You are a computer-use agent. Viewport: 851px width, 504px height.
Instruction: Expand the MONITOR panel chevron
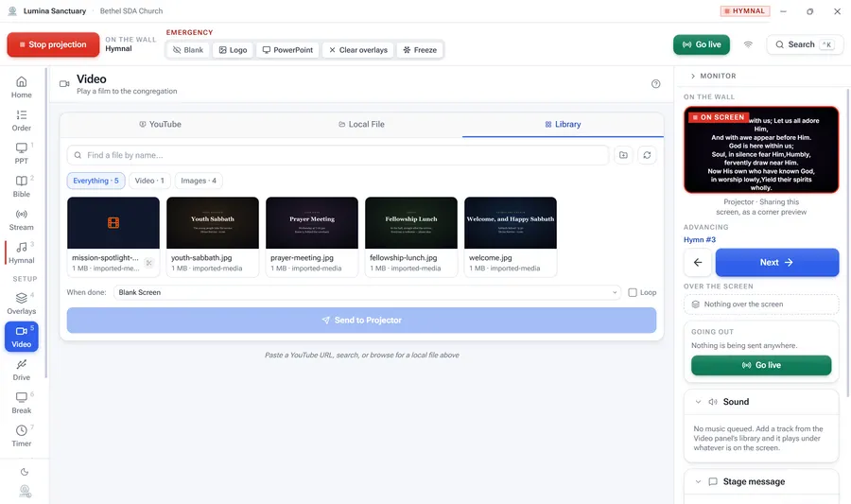[693, 76]
